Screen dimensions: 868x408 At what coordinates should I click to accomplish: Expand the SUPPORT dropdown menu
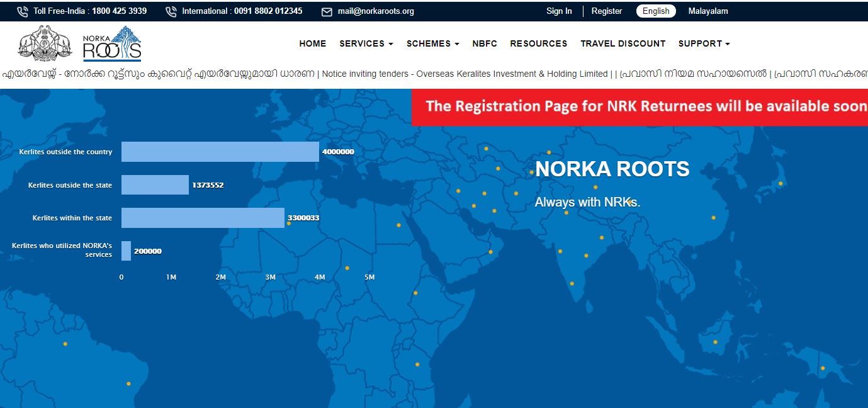point(704,43)
